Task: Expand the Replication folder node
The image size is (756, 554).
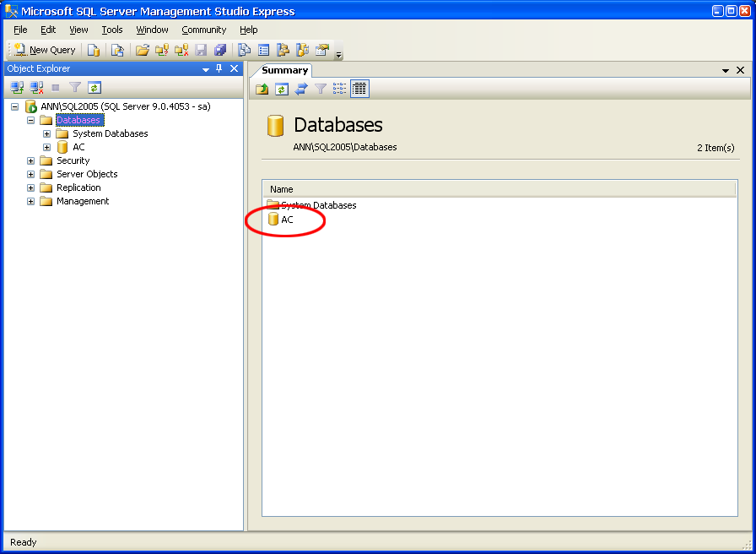Action: [31, 187]
